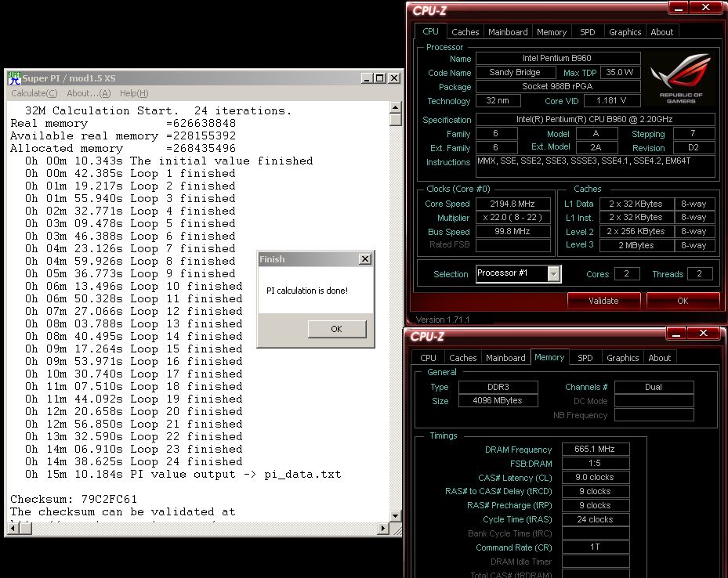Select About tab in bottom CPU-Z window
The height and width of the screenshot is (578, 728).
pyautogui.click(x=659, y=358)
